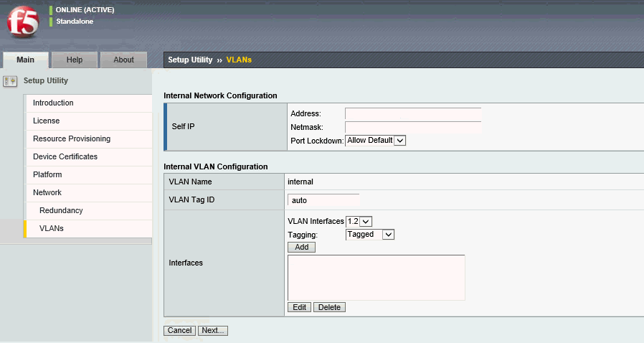Open Redundancy under Network
This screenshot has height=343, width=644.
pyautogui.click(x=61, y=210)
